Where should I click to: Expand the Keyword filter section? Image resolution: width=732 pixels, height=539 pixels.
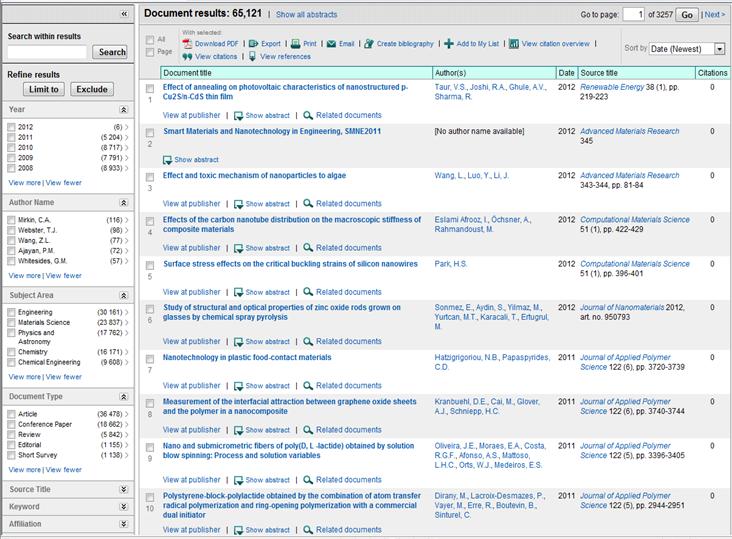click(x=124, y=506)
